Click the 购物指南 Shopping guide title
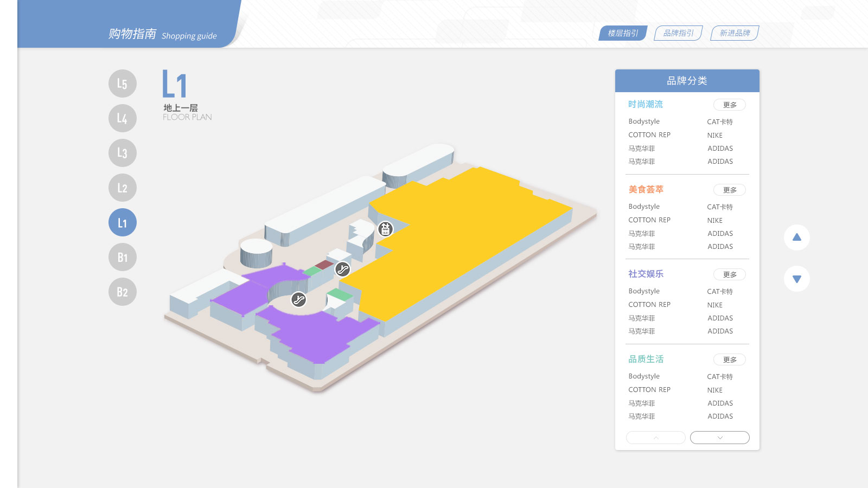 pyautogui.click(x=162, y=34)
